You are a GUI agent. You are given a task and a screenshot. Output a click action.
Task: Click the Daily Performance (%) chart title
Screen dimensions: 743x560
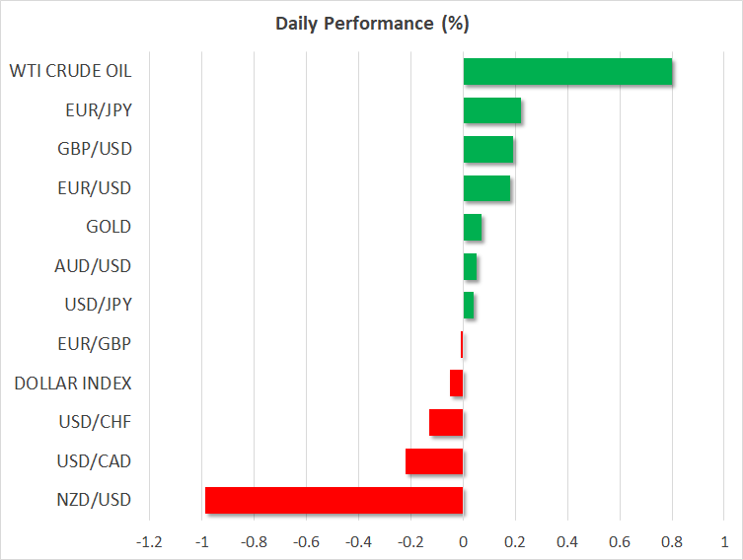pyautogui.click(x=371, y=23)
